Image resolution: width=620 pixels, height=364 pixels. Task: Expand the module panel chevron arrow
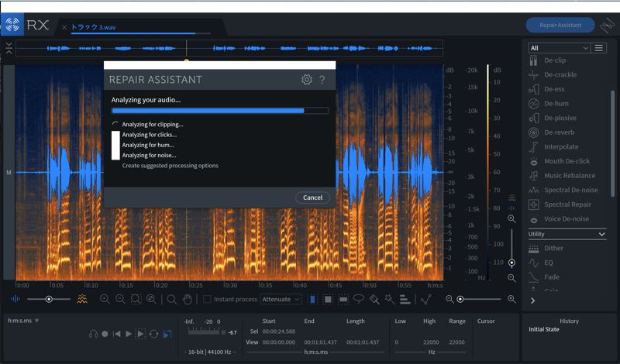point(532,301)
